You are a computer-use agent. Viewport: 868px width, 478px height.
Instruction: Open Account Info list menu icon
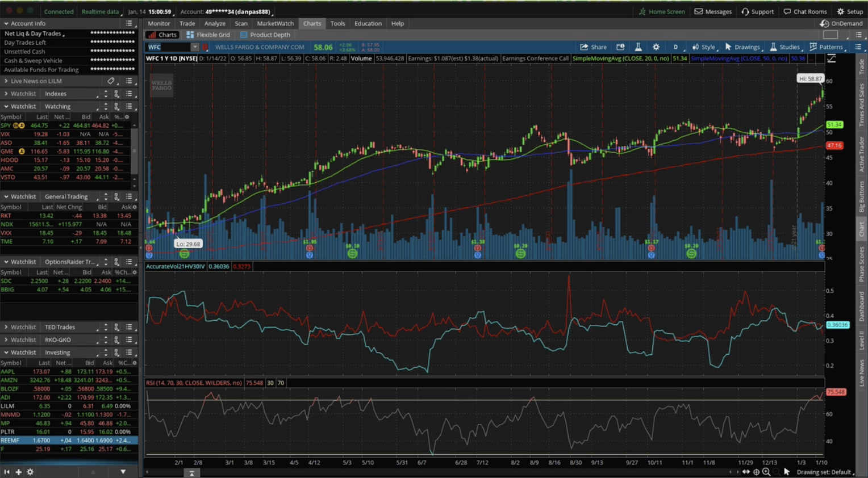[129, 23]
